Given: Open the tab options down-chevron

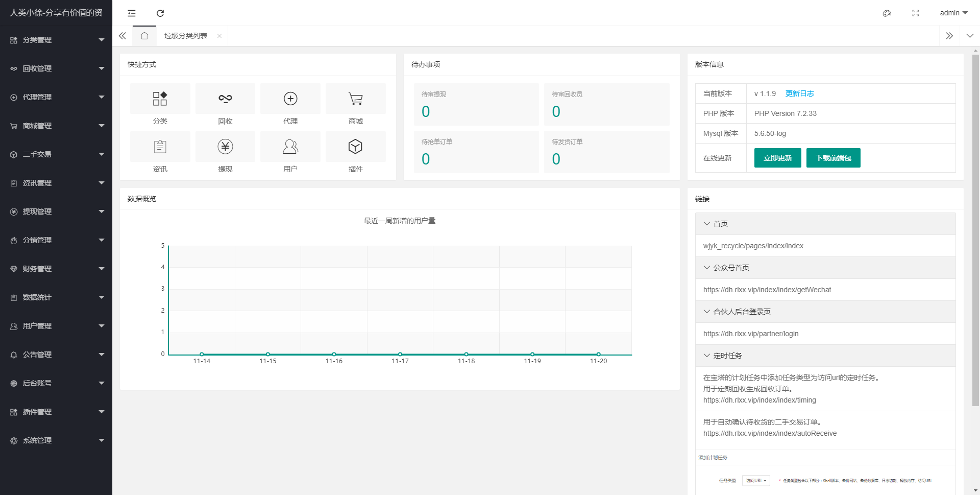Looking at the screenshot, I should [970, 36].
